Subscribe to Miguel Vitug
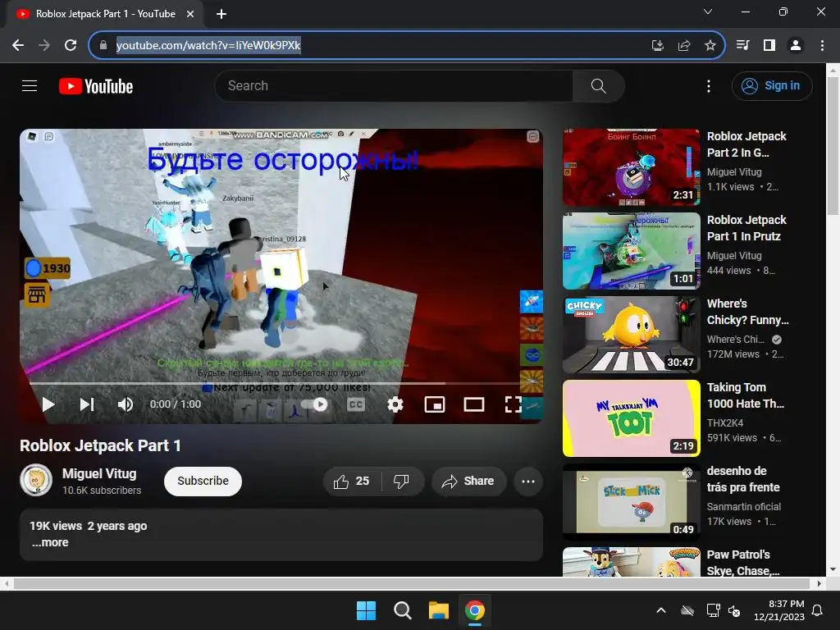This screenshot has height=630, width=840. [203, 481]
